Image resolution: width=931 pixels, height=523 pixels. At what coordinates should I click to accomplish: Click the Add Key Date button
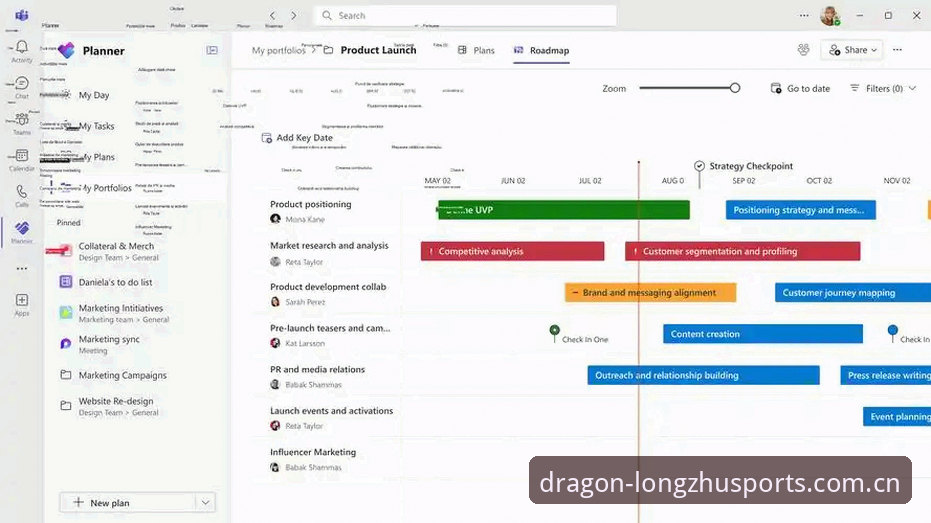pyautogui.click(x=297, y=138)
